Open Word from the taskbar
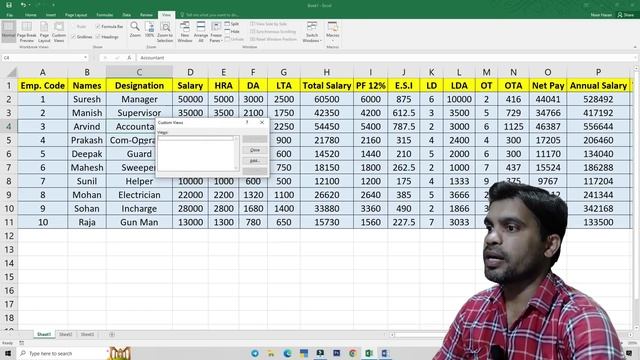The image size is (640, 360). tap(384, 353)
